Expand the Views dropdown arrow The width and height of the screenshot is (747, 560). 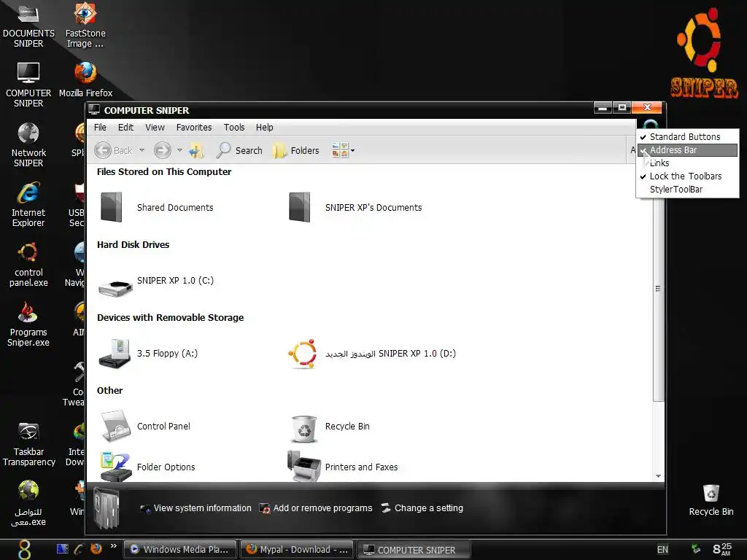coord(352,150)
